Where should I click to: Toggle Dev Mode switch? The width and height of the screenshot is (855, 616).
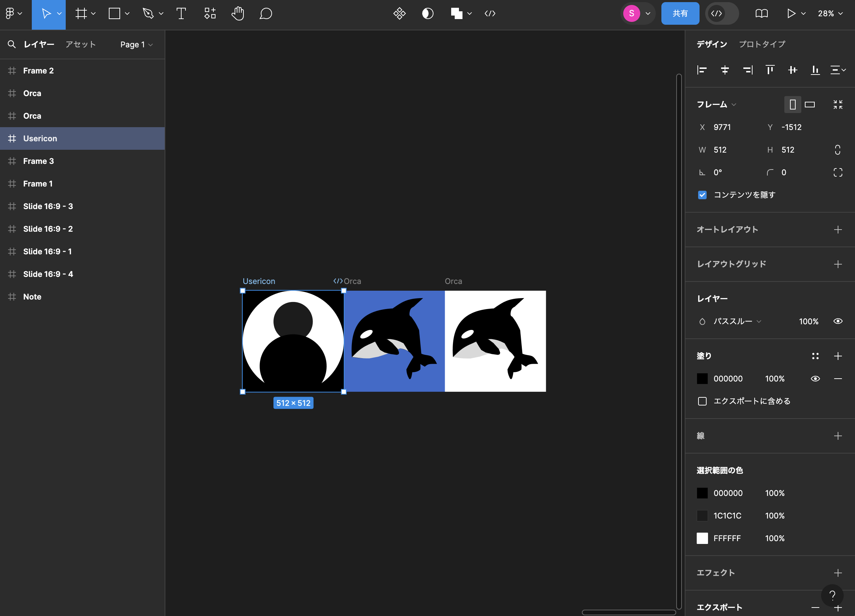[721, 13]
